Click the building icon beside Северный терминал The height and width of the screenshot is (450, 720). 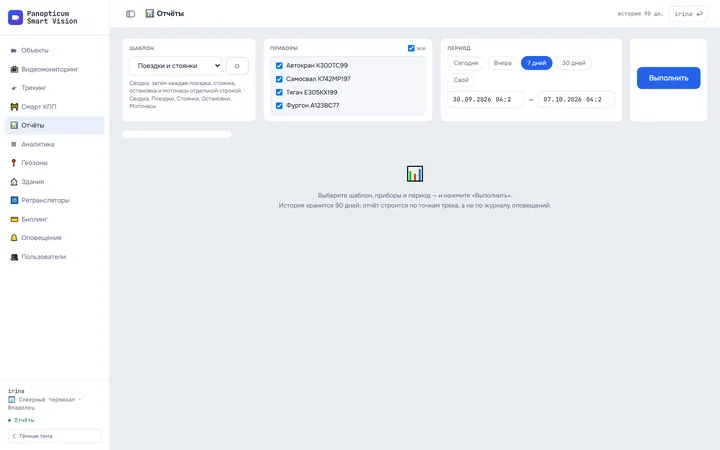tap(11, 399)
